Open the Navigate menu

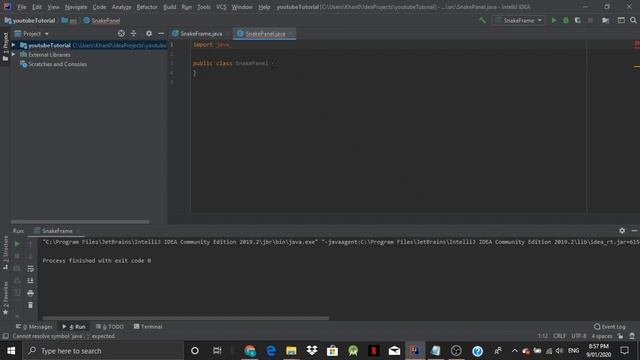tap(76, 7)
